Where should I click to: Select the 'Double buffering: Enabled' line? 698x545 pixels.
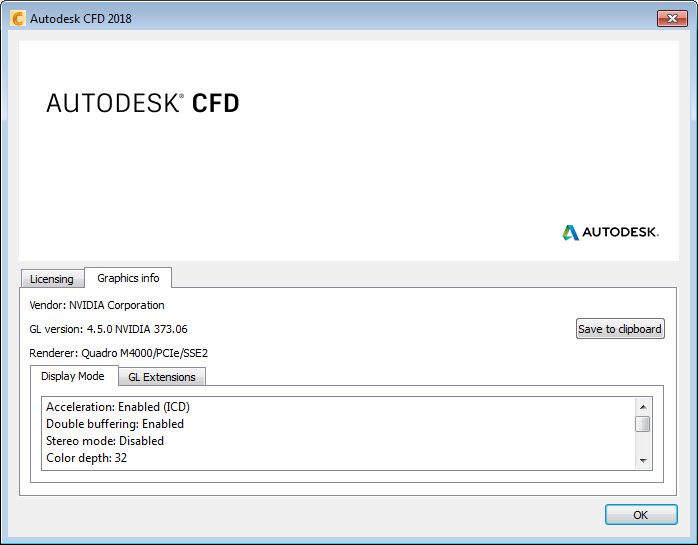tap(115, 424)
